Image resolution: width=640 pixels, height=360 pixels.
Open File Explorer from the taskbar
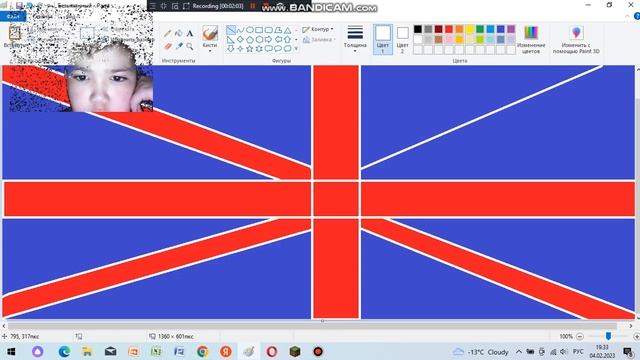[x=87, y=351]
